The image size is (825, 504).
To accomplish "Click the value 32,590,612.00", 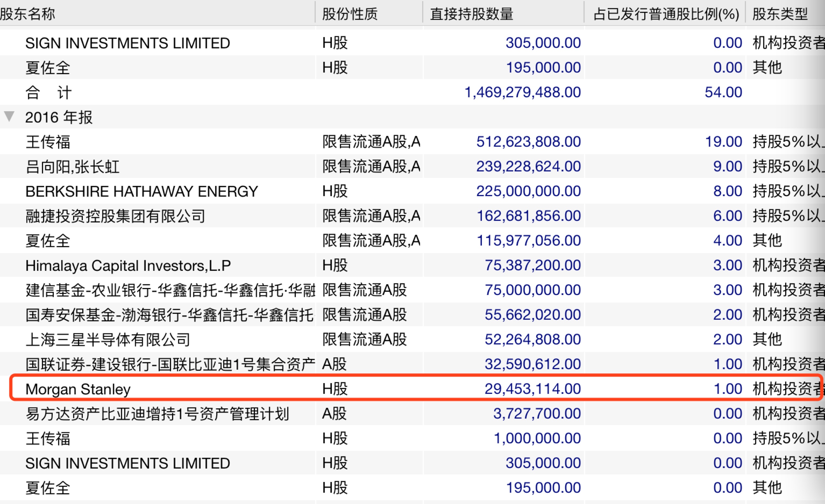I will tap(532, 364).
